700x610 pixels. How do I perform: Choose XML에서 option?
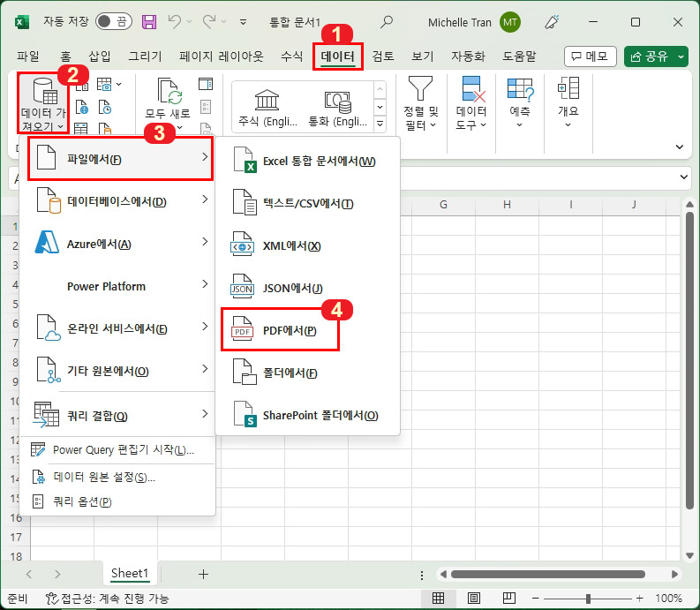[x=307, y=245]
